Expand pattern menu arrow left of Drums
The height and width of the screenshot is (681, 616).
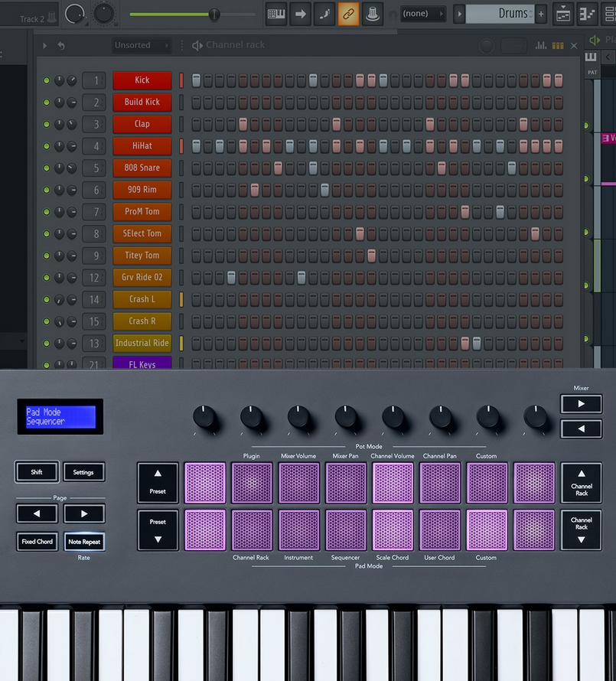tap(458, 14)
